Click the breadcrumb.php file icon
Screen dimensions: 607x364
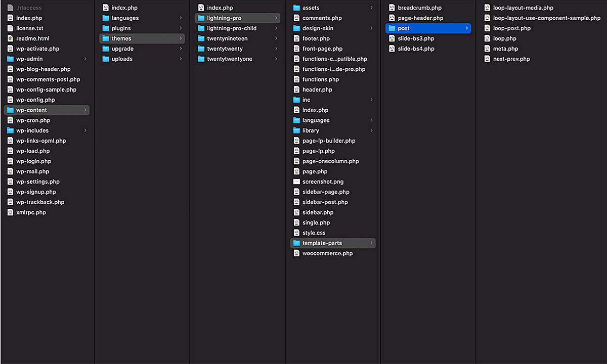[392, 8]
